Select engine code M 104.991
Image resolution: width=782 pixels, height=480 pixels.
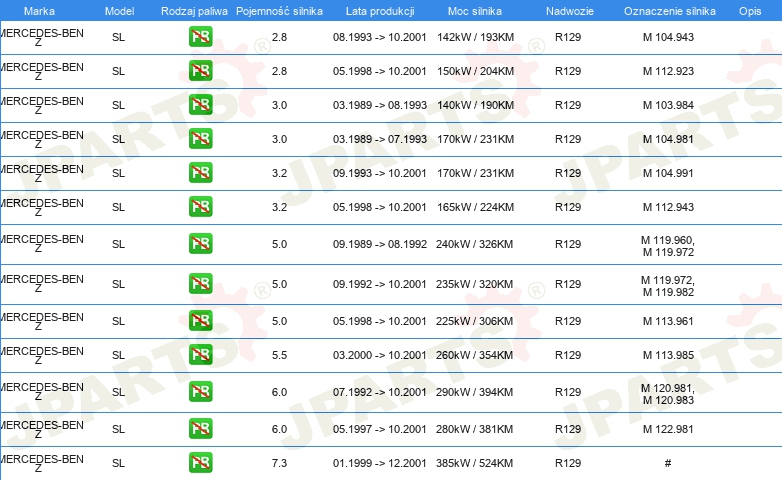point(668,173)
